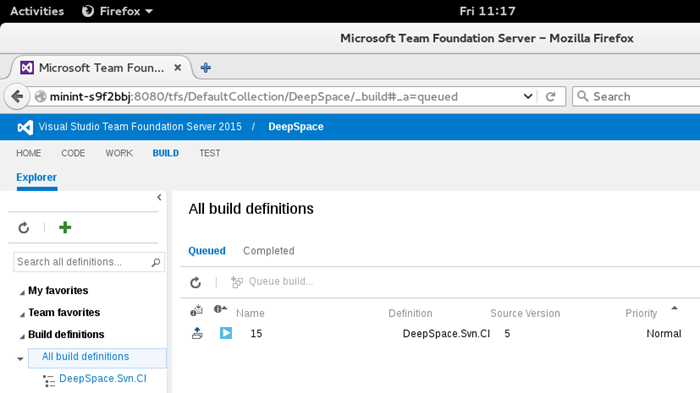Click the Queue build icon
Viewport: 700px width, 393px height.
click(x=237, y=282)
